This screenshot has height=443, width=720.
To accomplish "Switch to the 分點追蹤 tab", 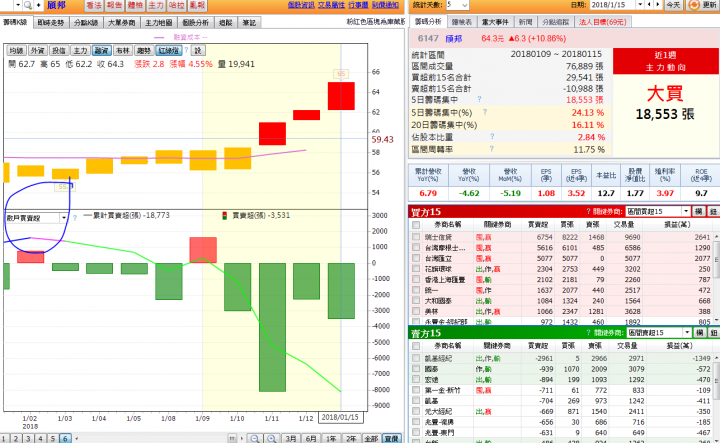I will point(555,22).
